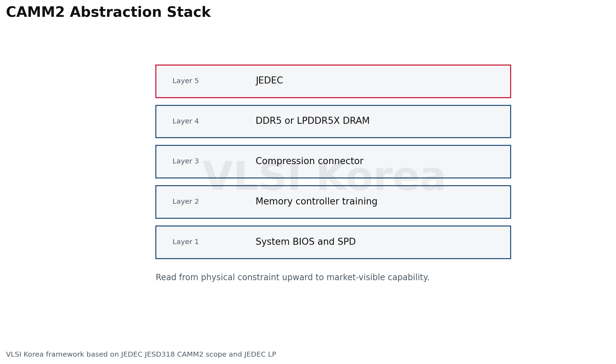616x364 pixels.
Task: Click DDR5 or LPDDR5X DRAM text
Action: [x=312, y=121]
